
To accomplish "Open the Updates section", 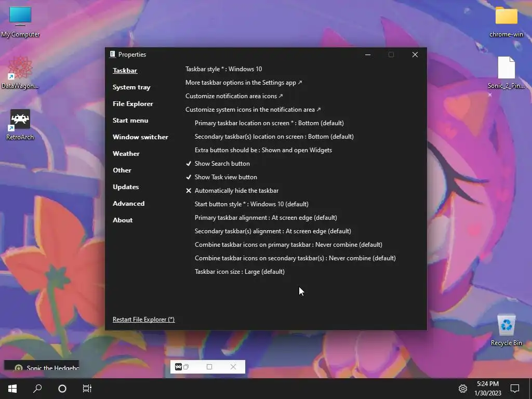I will click(x=126, y=187).
